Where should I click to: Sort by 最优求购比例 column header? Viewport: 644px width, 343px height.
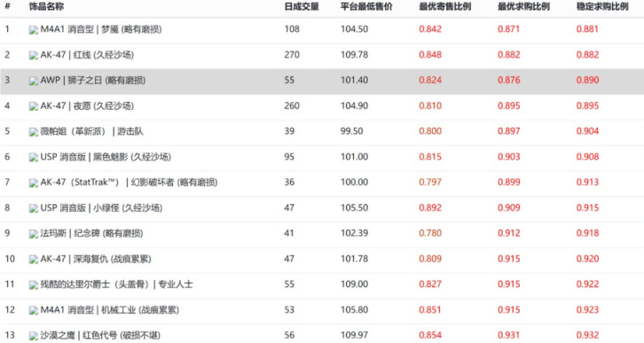click(523, 6)
